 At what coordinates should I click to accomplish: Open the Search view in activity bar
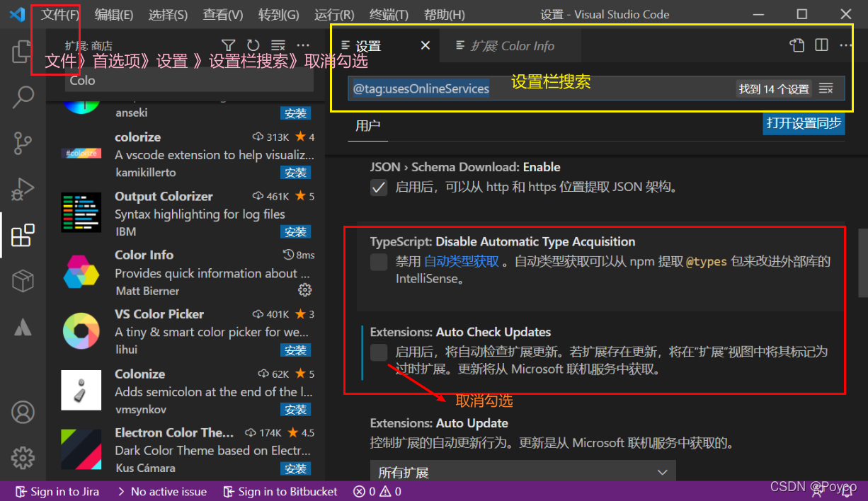point(23,97)
